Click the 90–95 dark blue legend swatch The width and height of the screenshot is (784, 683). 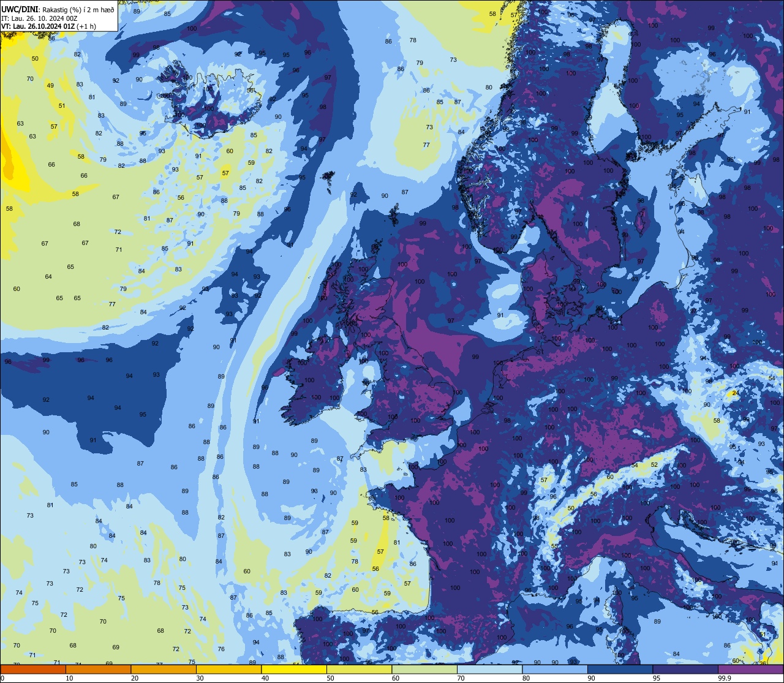tap(620, 669)
